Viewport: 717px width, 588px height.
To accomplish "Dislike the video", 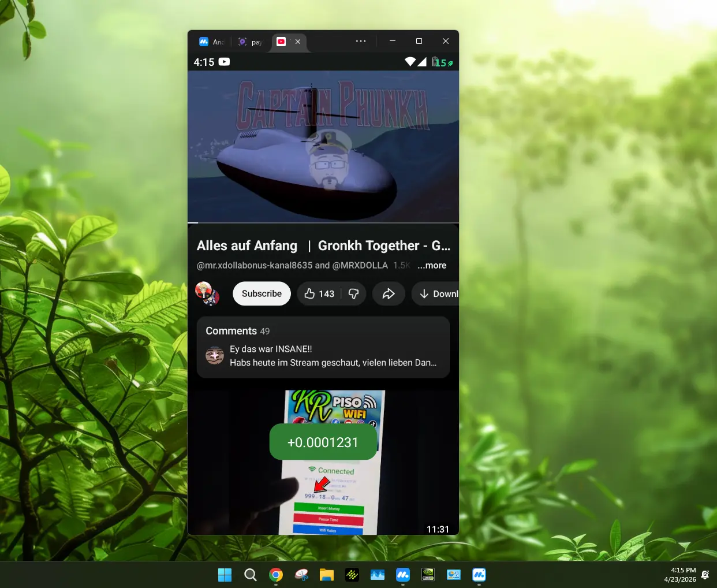I will click(353, 293).
